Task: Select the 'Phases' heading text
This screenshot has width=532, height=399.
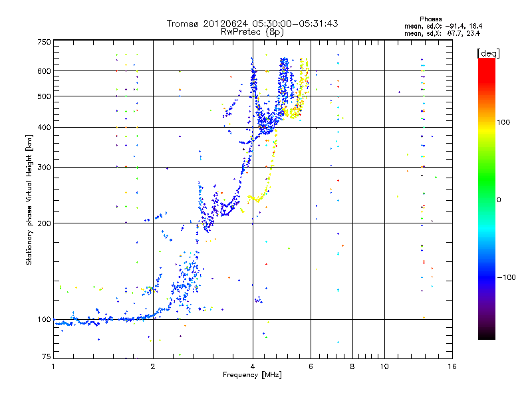Action: pos(430,19)
